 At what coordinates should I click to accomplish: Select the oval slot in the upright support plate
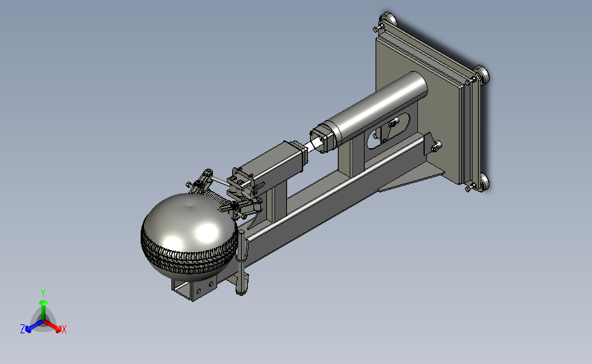[x=388, y=130]
